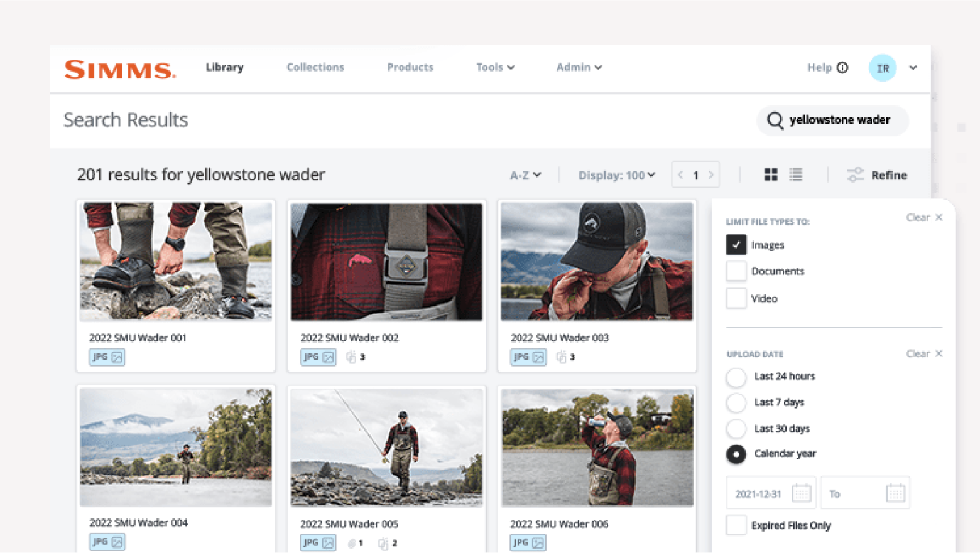Select Last 30 days upload date
The width and height of the screenshot is (980, 553).
tap(736, 429)
